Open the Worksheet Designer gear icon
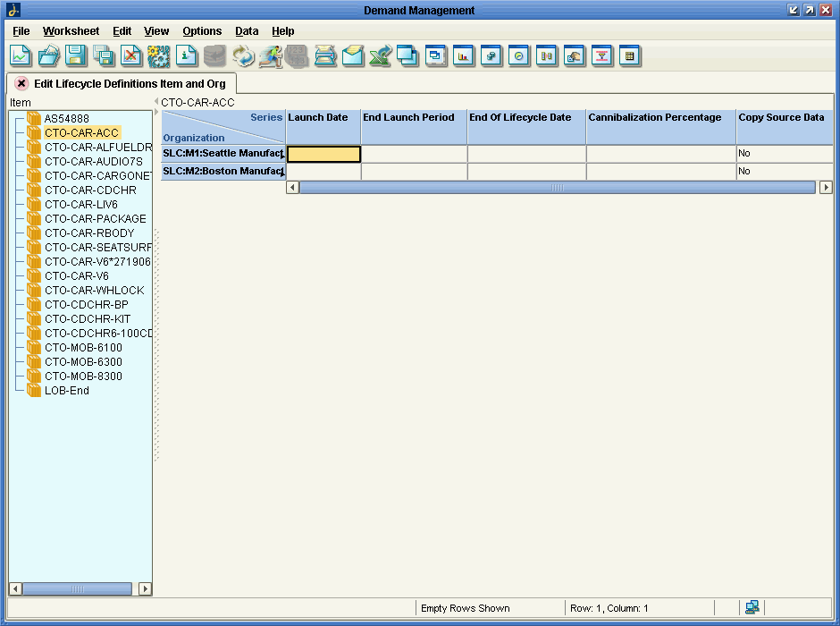This screenshot has width=840, height=626. (158, 55)
